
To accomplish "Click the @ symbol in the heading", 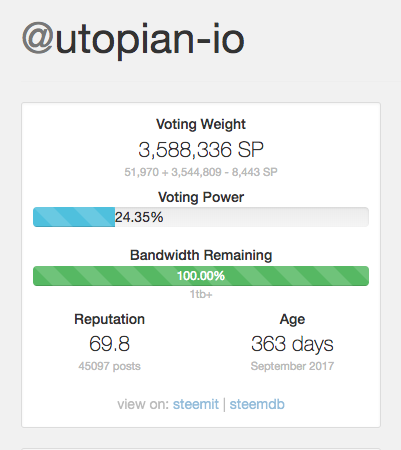I will click(x=38, y=38).
